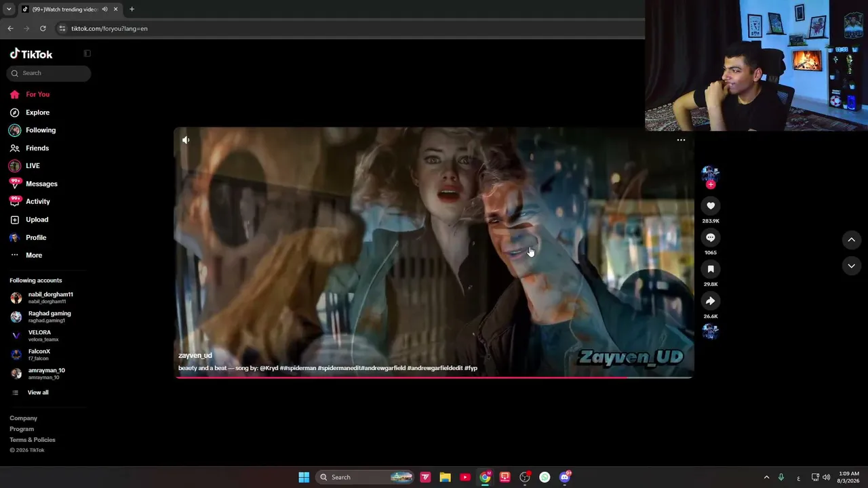Image resolution: width=868 pixels, height=488 pixels.
Task: Open the browser tab search dropdown
Action: click(x=9, y=9)
